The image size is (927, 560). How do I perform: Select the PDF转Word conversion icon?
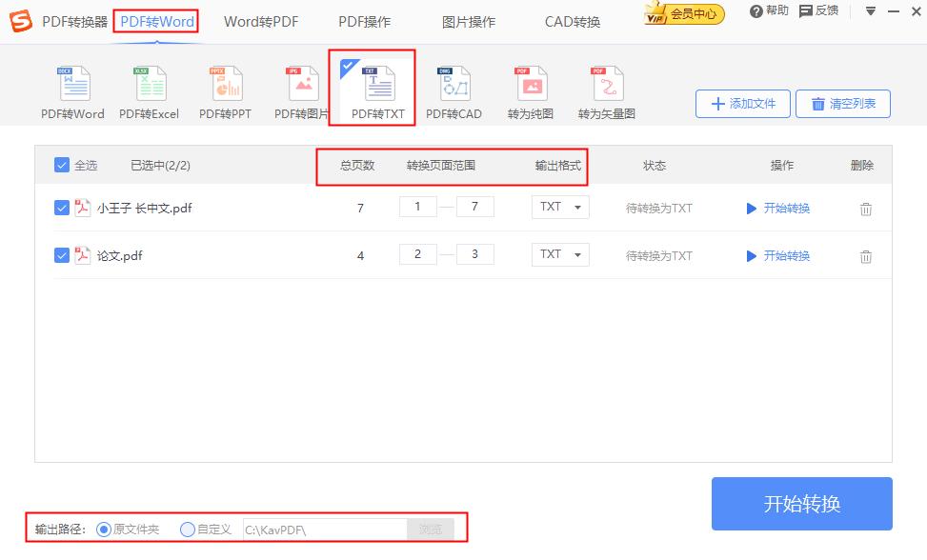73,84
